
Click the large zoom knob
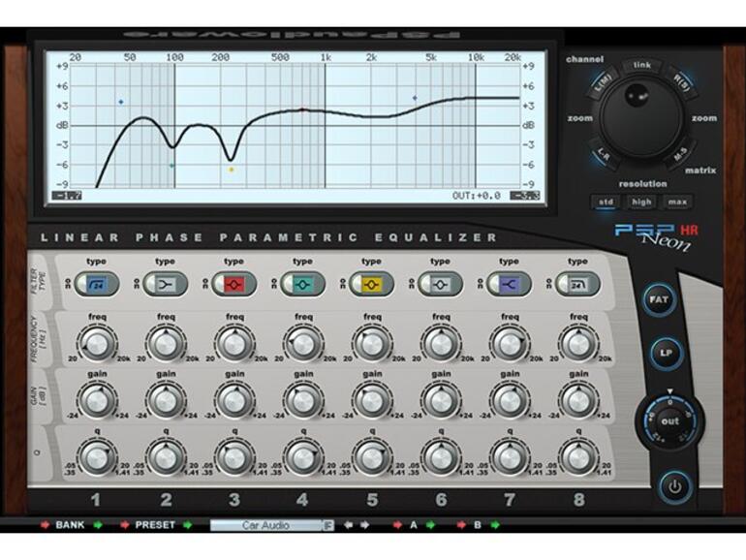(x=641, y=118)
